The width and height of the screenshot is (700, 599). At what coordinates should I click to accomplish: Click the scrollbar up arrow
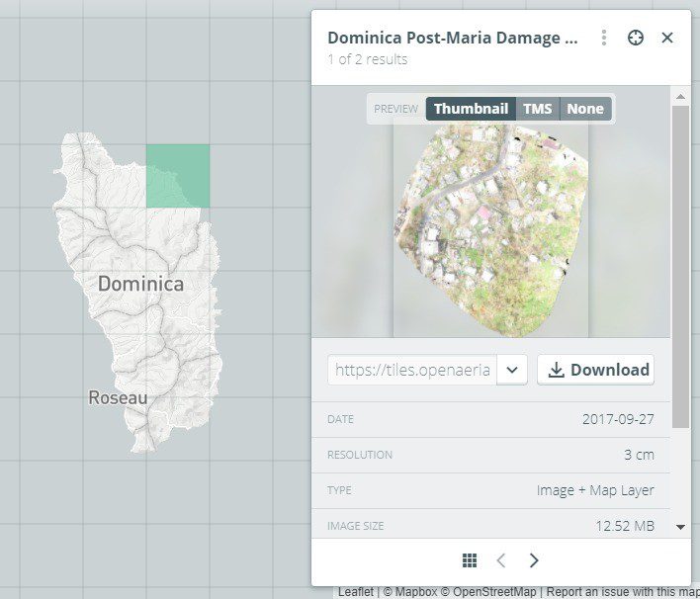[680, 97]
